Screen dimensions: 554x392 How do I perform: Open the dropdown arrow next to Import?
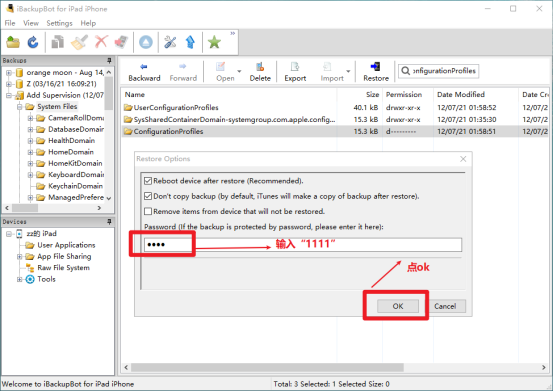point(348,72)
